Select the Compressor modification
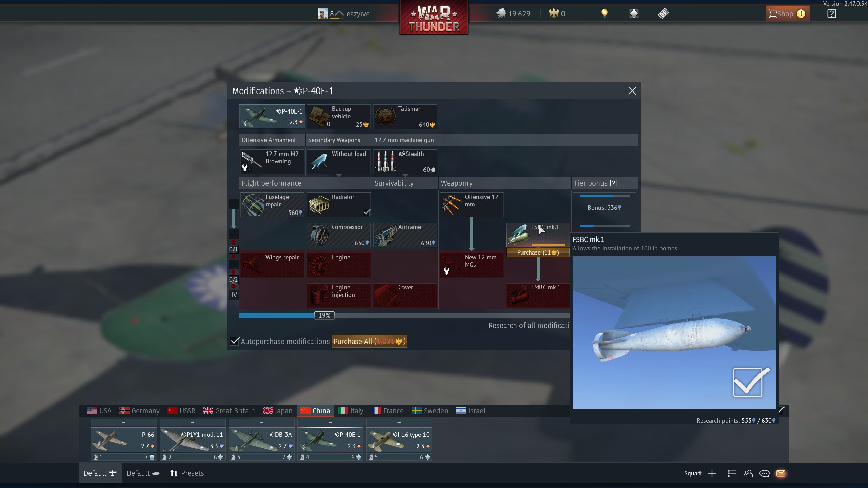The height and width of the screenshot is (488, 868). click(x=339, y=235)
